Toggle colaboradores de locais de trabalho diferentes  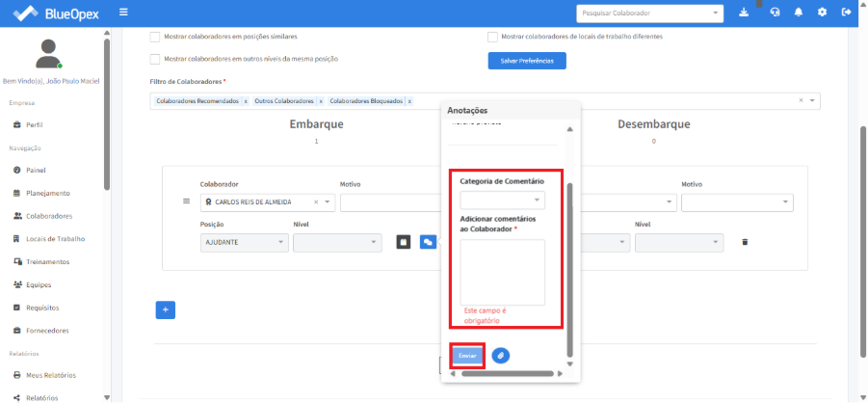pyautogui.click(x=492, y=38)
